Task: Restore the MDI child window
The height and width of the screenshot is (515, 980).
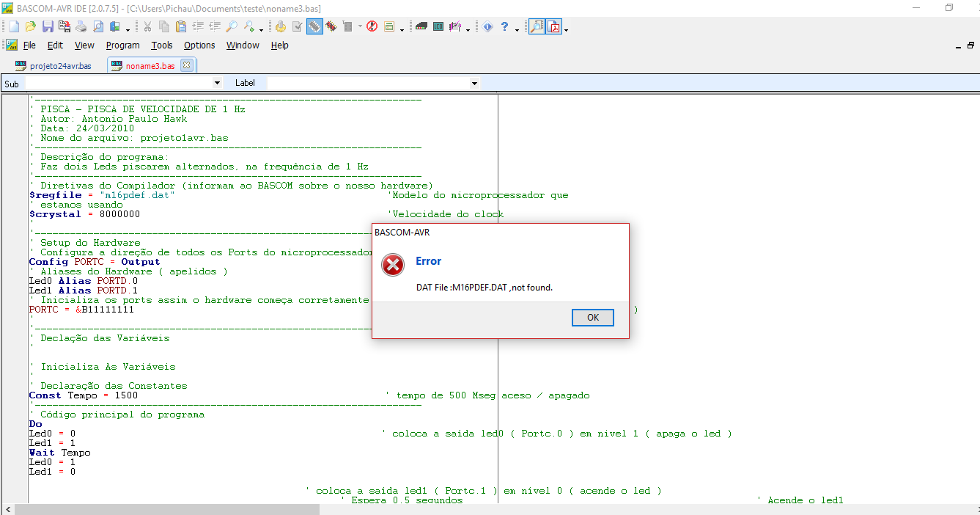Action: click(969, 45)
